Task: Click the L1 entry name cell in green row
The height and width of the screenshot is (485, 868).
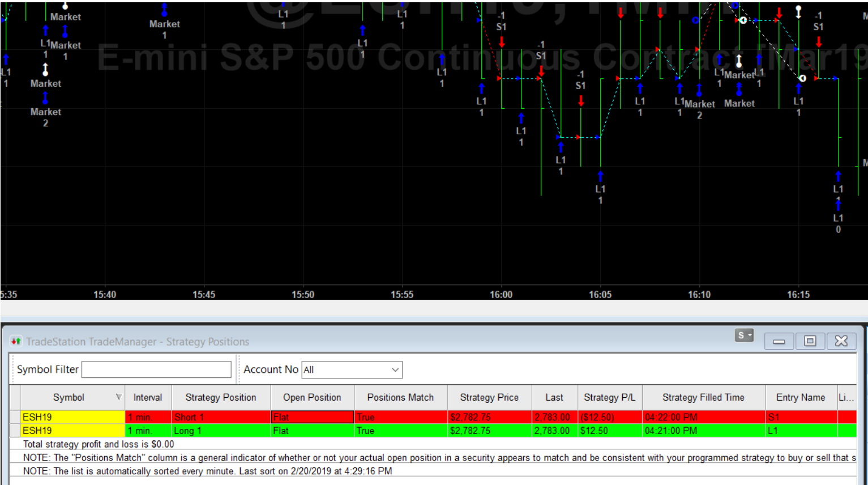Action: 801,431
